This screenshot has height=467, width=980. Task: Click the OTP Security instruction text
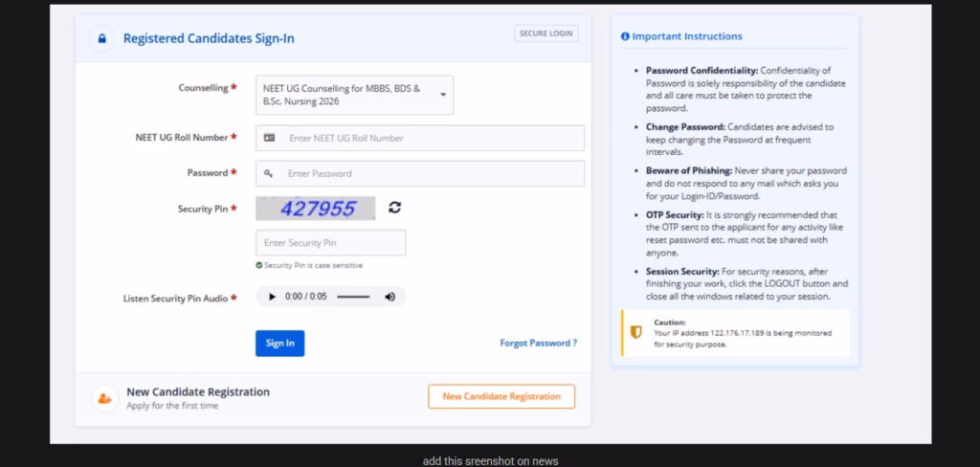[x=745, y=233]
